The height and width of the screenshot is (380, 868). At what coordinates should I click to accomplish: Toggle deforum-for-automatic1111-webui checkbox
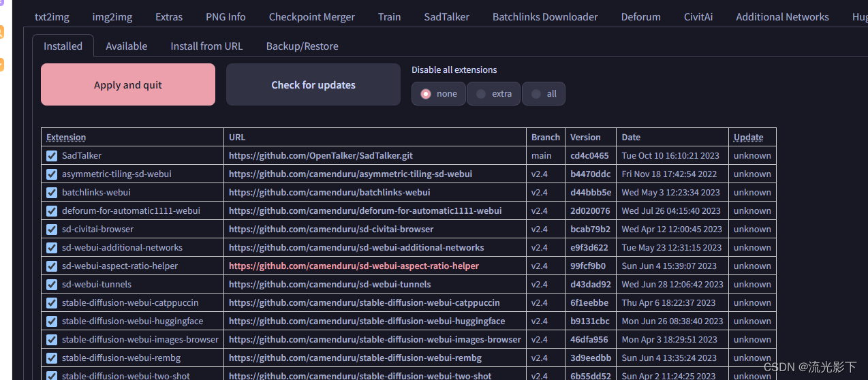point(52,211)
